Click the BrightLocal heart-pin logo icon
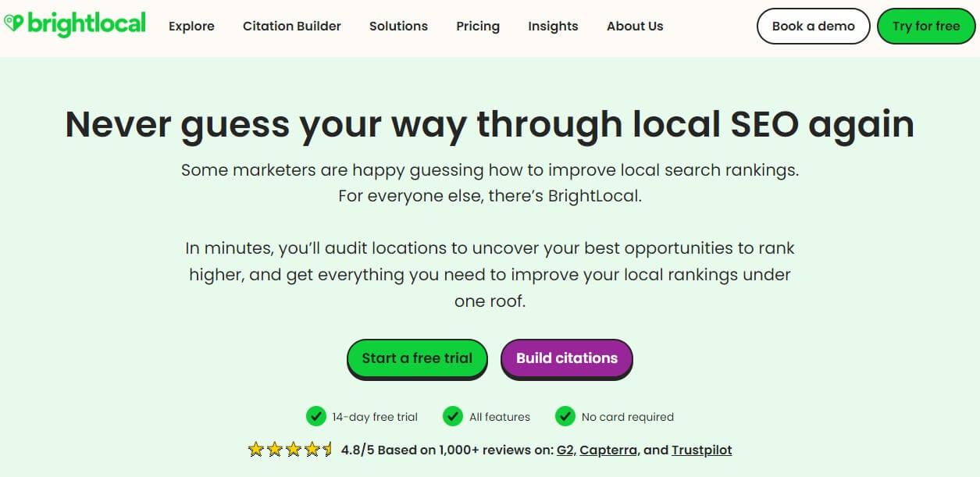Viewport: 980px width, 477px height. click(x=14, y=24)
